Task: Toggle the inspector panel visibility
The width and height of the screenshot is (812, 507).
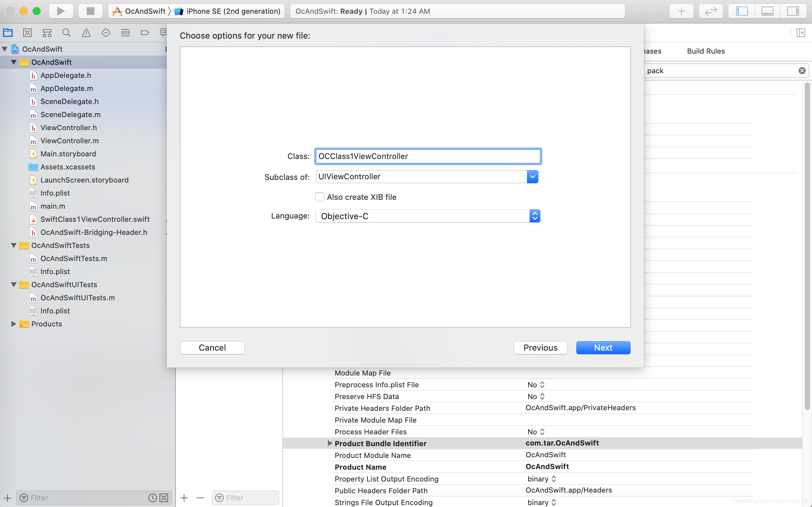Action: [793, 11]
